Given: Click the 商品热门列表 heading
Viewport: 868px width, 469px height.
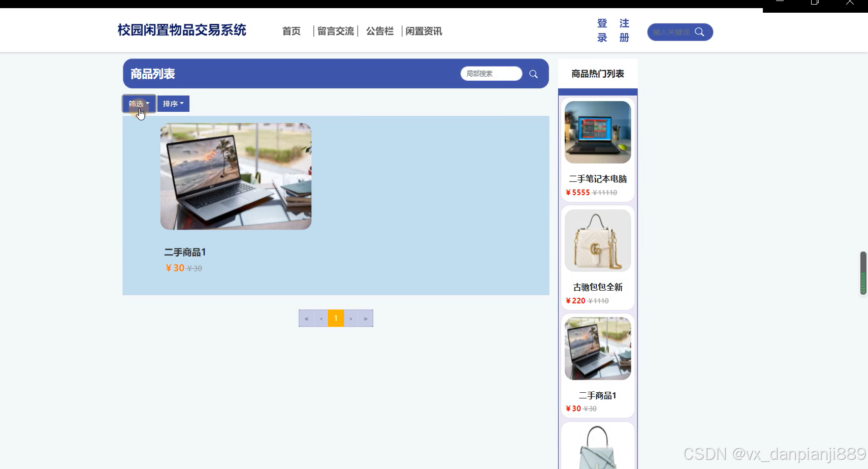Looking at the screenshot, I should pyautogui.click(x=598, y=74).
